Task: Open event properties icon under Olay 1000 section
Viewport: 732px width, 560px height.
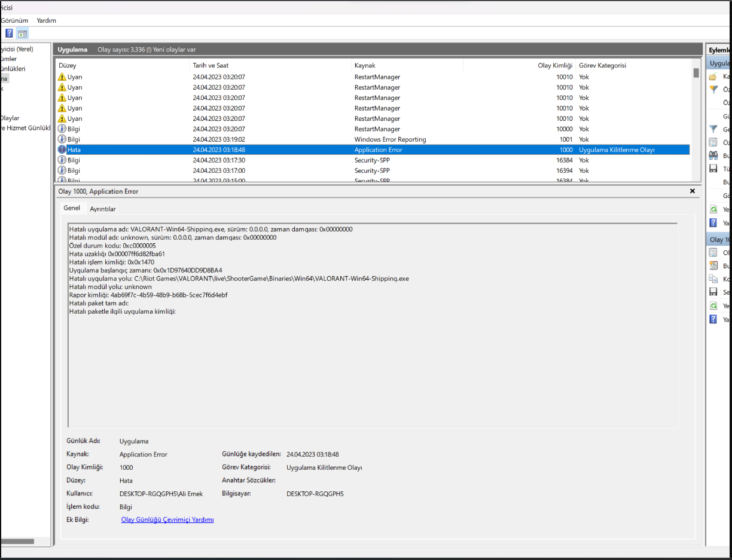Action: (713, 253)
